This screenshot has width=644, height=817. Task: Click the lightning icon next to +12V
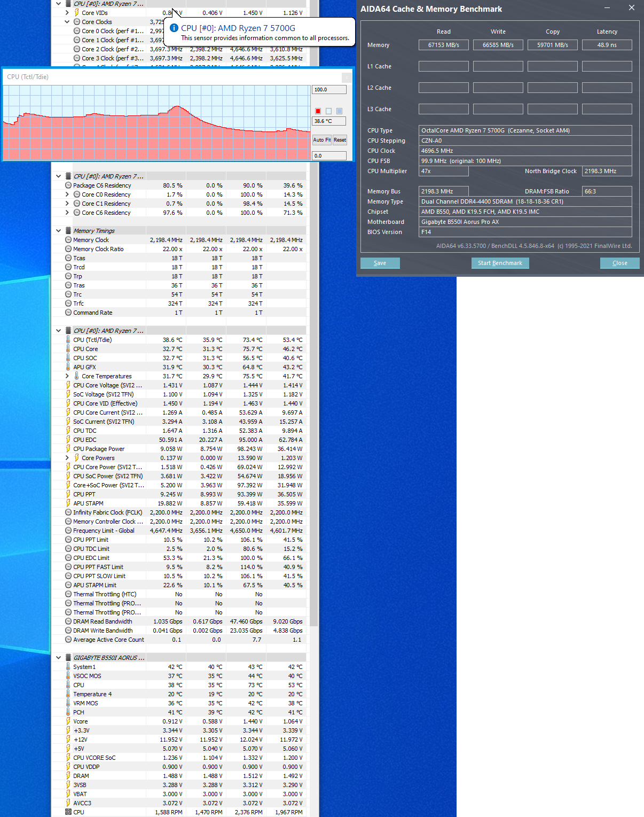click(x=68, y=740)
